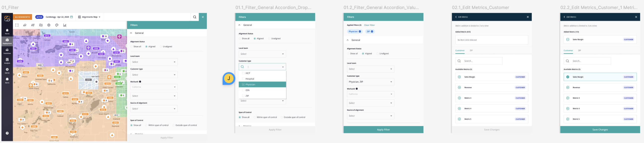Click the Clear Filter link
This screenshot has height=143, width=644.
click(x=369, y=25)
